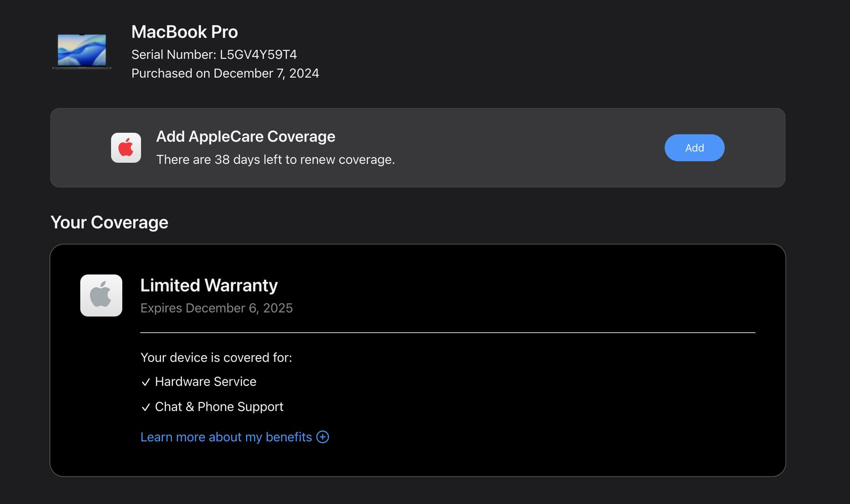Viewport: 850px width, 504px height.
Task: Click the Chat & Phone Support label
Action: click(219, 407)
